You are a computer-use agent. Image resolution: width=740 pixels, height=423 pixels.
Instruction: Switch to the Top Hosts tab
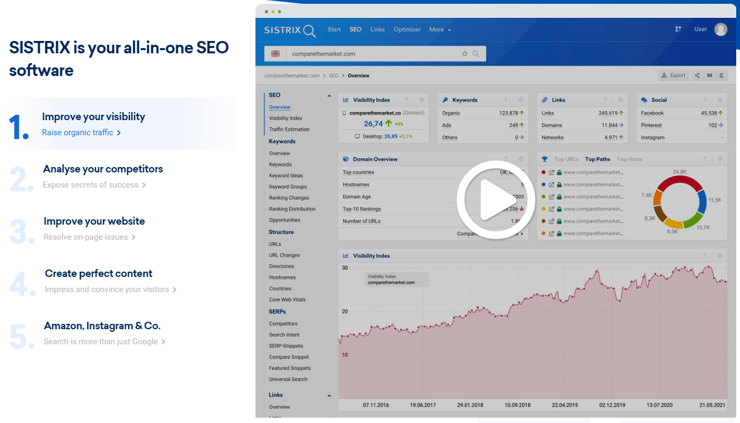pos(629,159)
